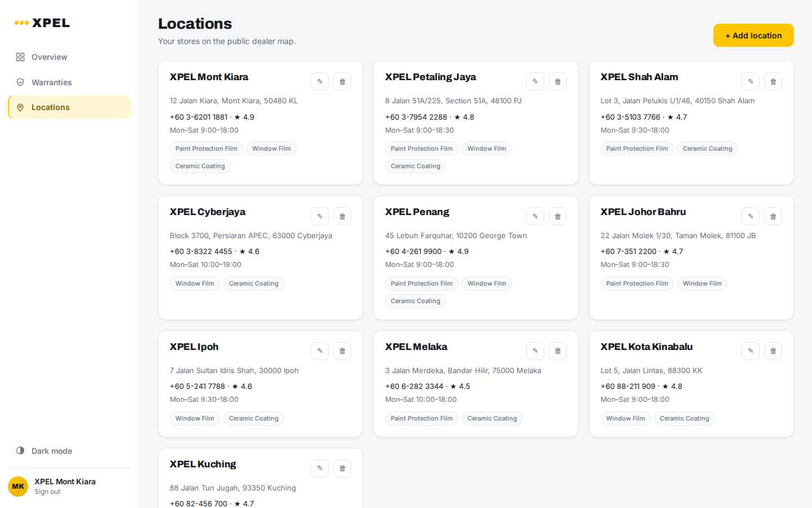Screen dimensions: 812x508
Task: Click Cyberjaya's Window Film tag
Action: coord(195,284)
